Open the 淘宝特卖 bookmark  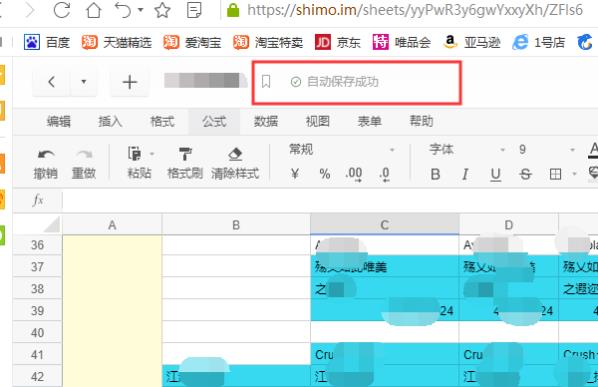[268, 42]
